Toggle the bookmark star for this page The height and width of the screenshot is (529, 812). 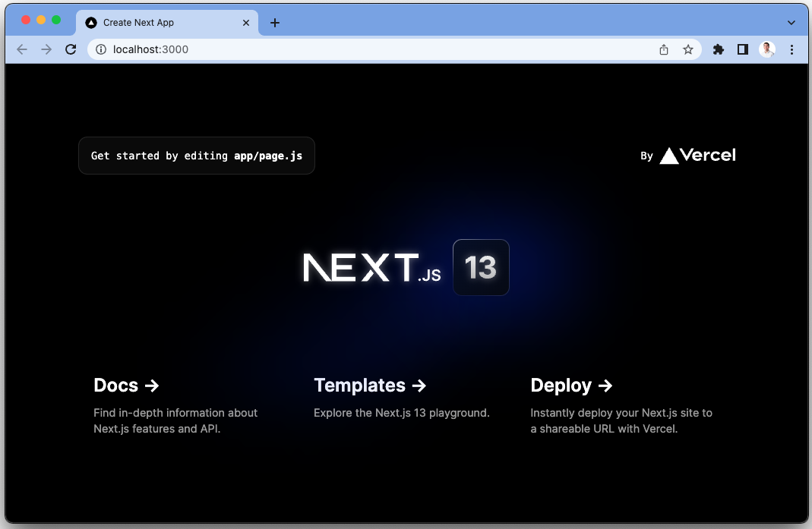688,49
